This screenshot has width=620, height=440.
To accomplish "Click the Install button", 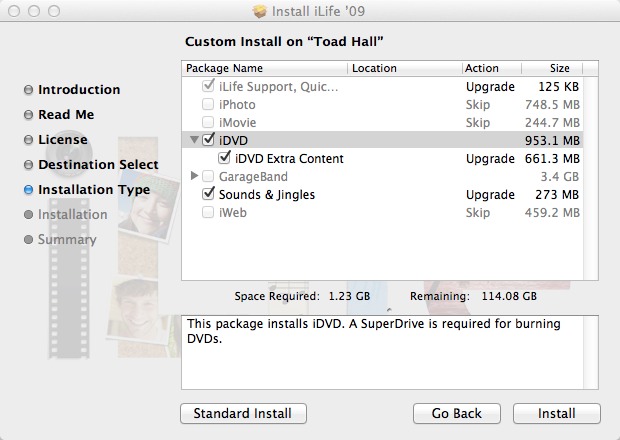I will pyautogui.click(x=556, y=413).
